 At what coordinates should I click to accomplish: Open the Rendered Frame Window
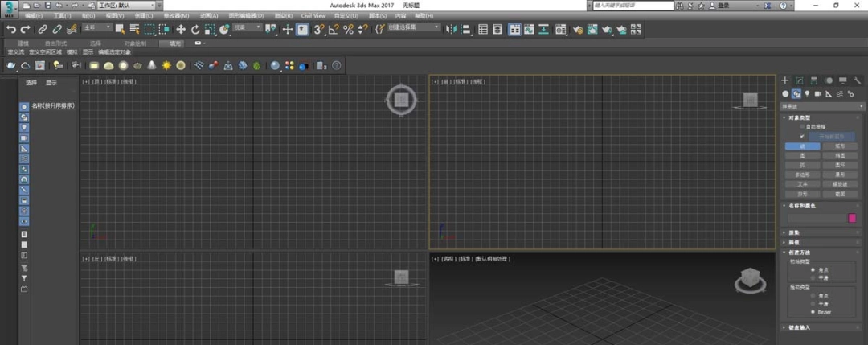pos(592,29)
